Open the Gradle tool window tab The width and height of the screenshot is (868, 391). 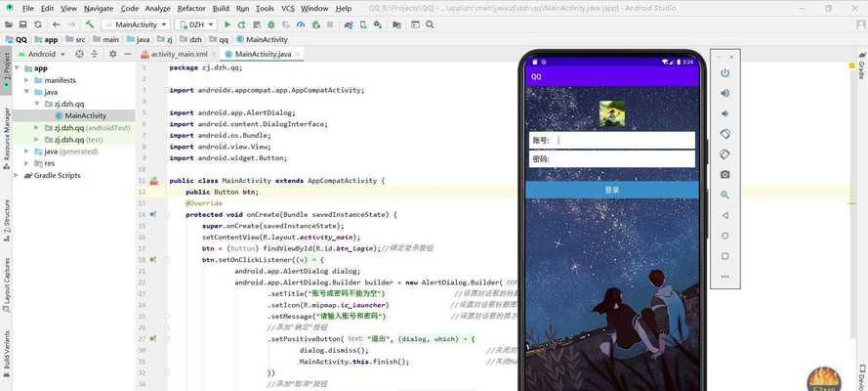click(862, 65)
